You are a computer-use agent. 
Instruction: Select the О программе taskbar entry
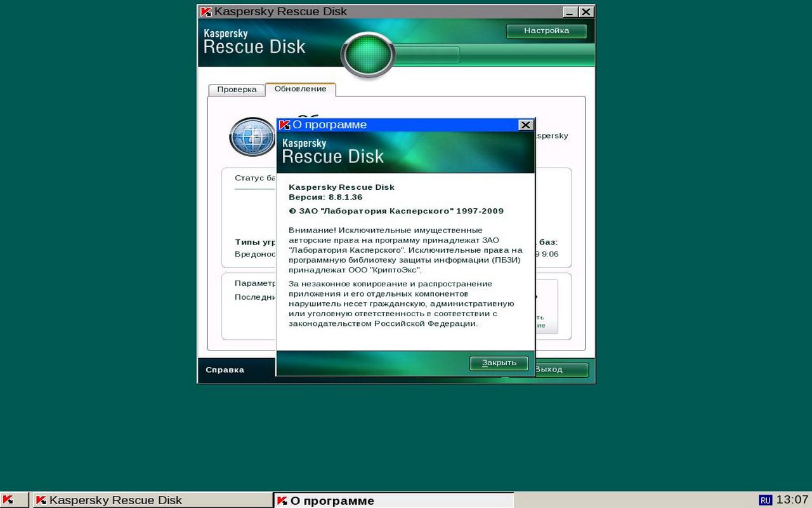click(393, 500)
